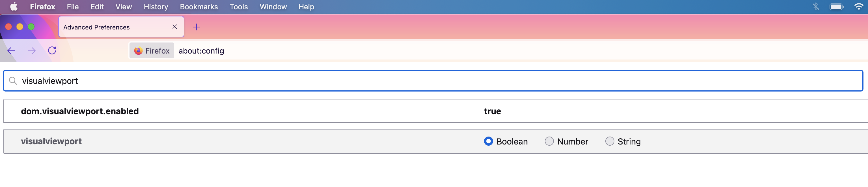Reload the current page
Image resolution: width=868 pixels, height=187 pixels.
pos(52,51)
